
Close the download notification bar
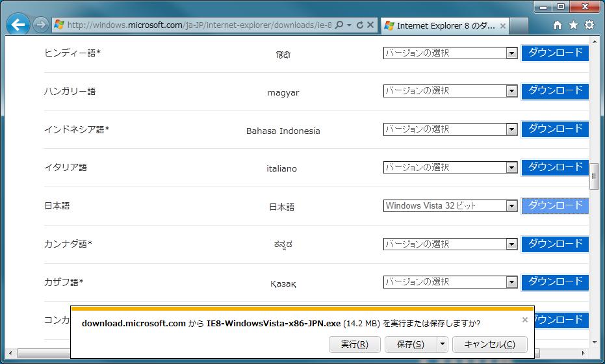click(525, 320)
